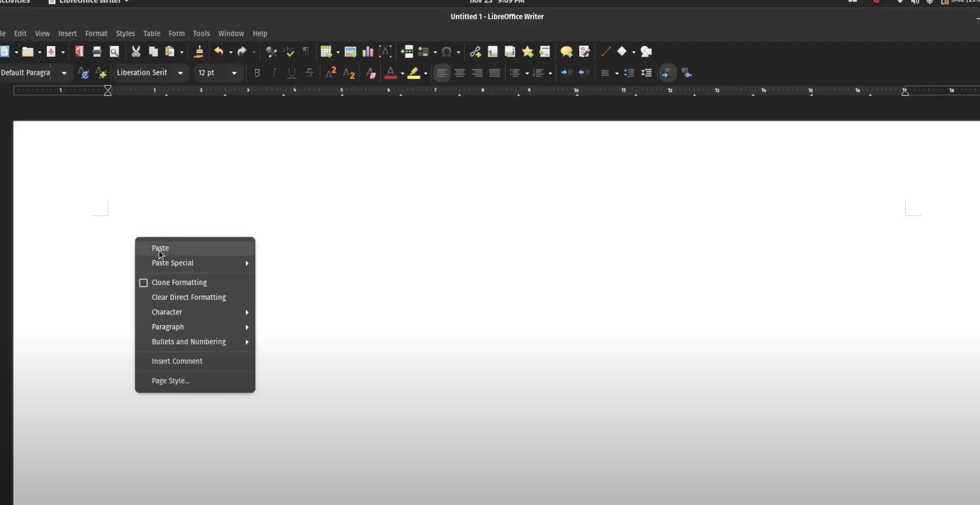The width and height of the screenshot is (980, 505).
Task: Insert a chart using toolbar icon
Action: coord(368,51)
